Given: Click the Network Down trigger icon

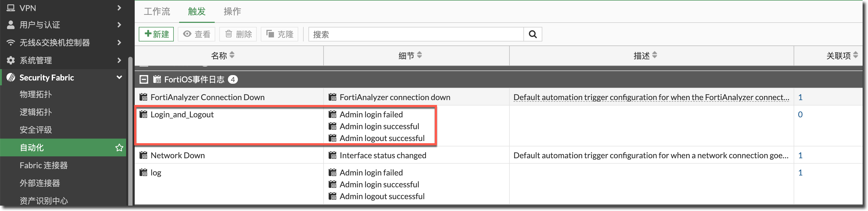Looking at the screenshot, I should (144, 156).
